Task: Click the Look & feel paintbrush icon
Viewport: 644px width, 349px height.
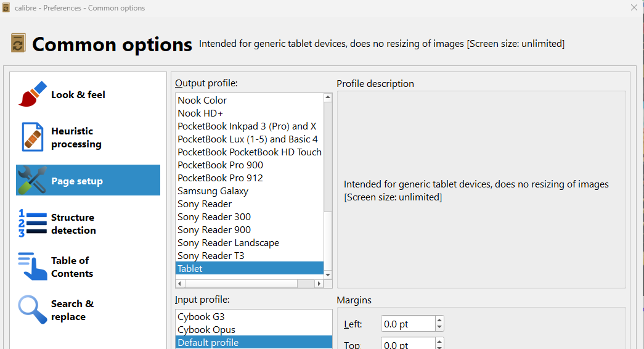Action: (33, 94)
